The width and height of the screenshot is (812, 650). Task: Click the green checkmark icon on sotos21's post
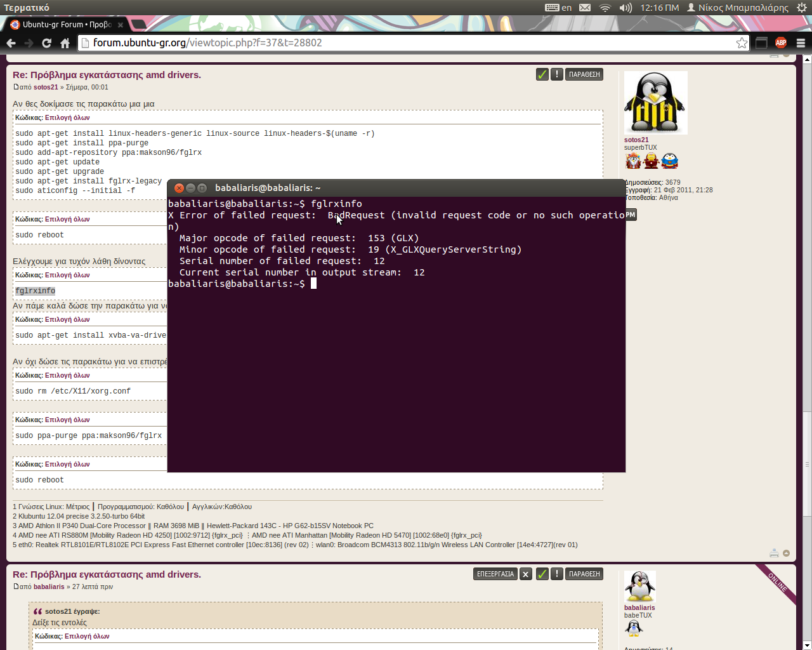click(542, 74)
